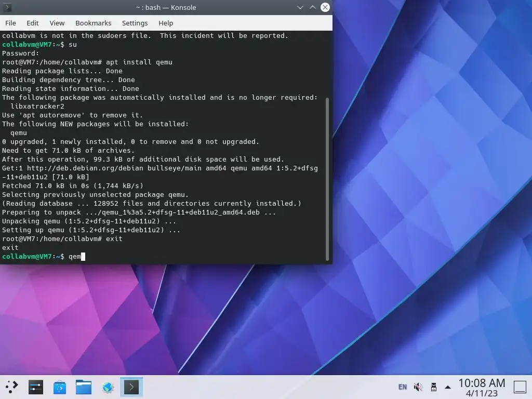Click the Show Desktop button

tap(520, 387)
